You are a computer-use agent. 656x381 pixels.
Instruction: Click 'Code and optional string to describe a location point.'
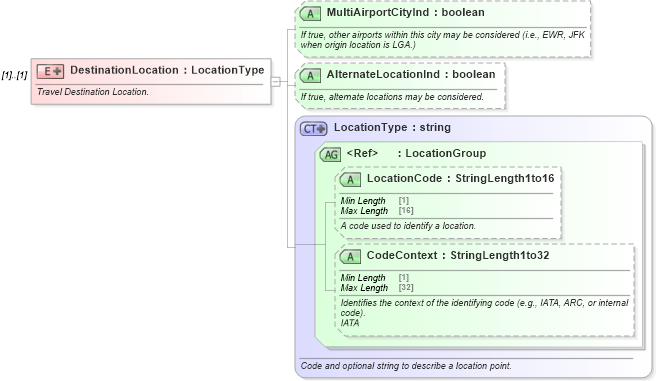[x=406, y=366]
